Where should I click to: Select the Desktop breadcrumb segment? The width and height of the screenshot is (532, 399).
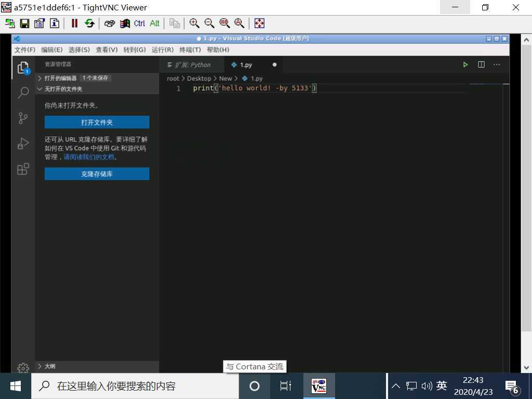pos(199,78)
